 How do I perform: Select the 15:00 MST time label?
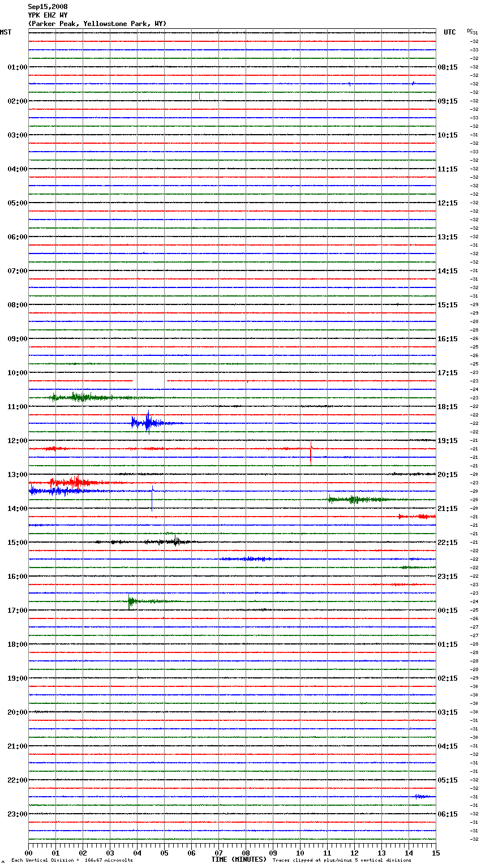[17, 543]
